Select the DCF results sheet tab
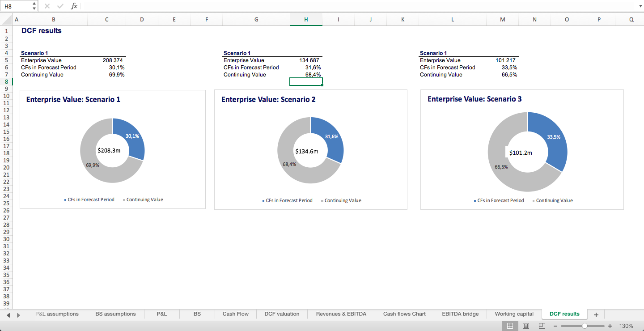 point(564,314)
